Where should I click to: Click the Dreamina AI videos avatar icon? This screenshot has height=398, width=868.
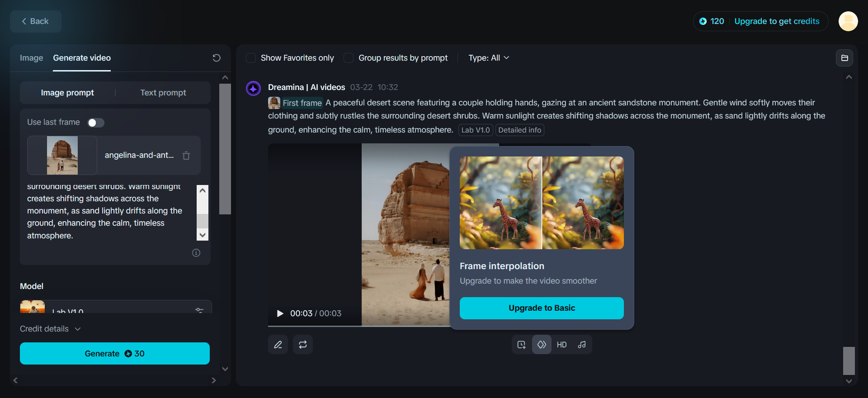coord(253,88)
